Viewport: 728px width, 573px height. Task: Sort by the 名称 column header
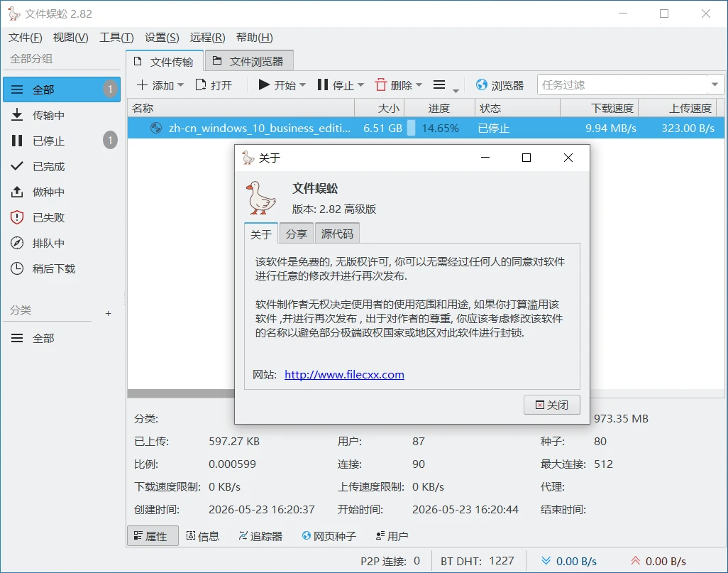pos(241,108)
